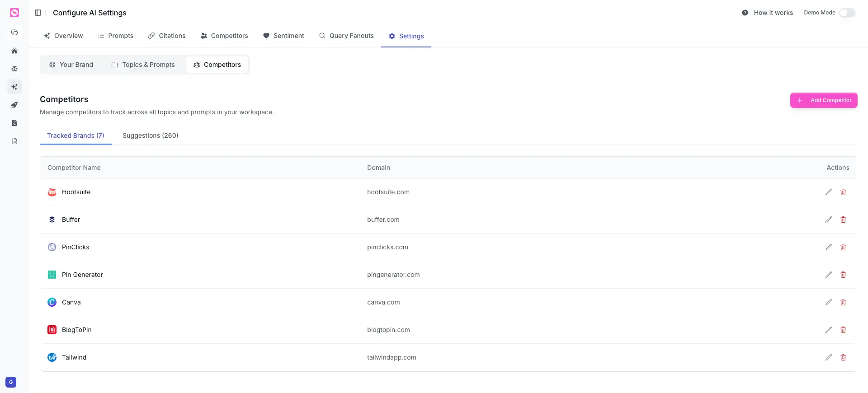Open the top Competitors tab

click(224, 36)
